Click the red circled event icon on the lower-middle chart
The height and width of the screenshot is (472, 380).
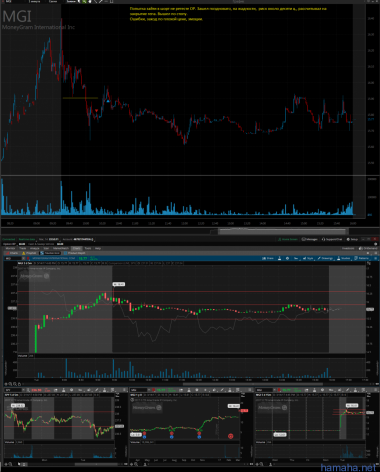(230, 436)
